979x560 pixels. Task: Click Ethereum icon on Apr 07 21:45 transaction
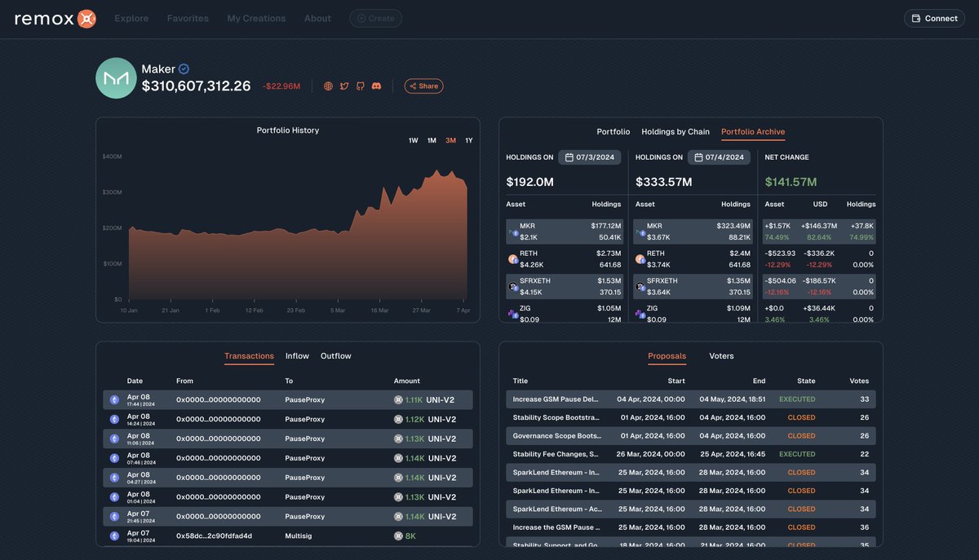114,516
